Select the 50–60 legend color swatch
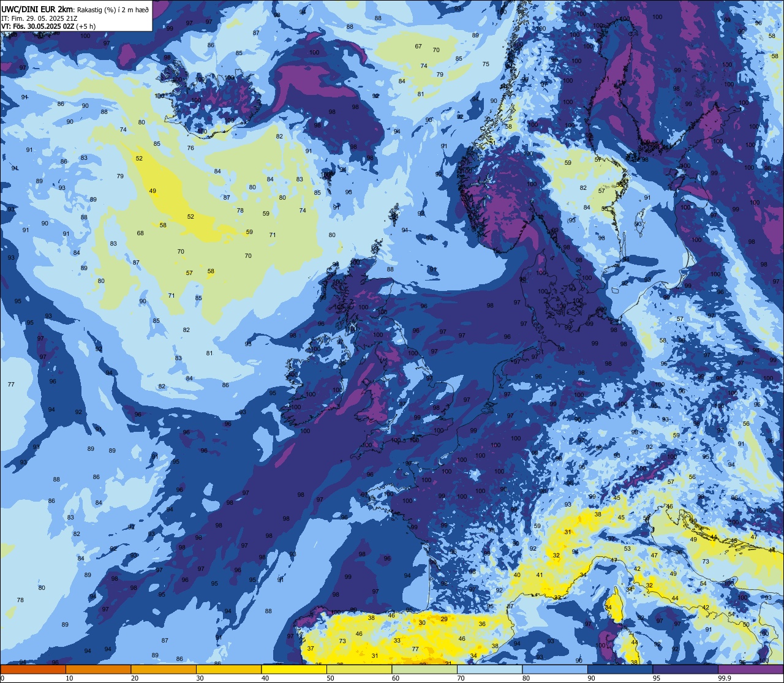Image resolution: width=784 pixels, height=683 pixels. (x=359, y=669)
